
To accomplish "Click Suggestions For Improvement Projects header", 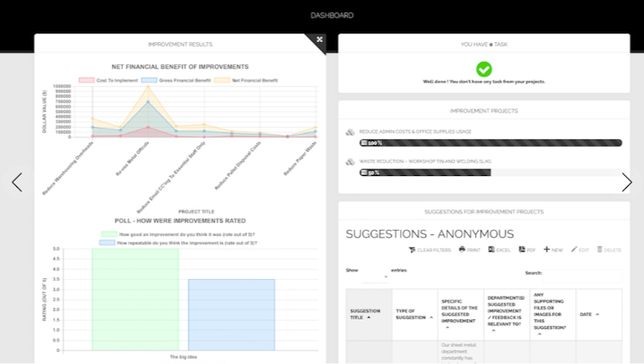I will pyautogui.click(x=483, y=211).
